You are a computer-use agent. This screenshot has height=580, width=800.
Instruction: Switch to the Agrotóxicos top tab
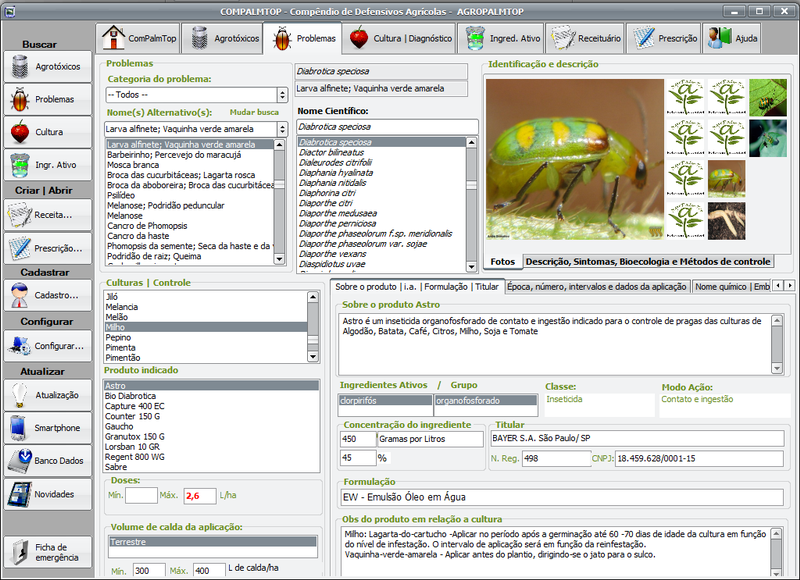[x=222, y=38]
